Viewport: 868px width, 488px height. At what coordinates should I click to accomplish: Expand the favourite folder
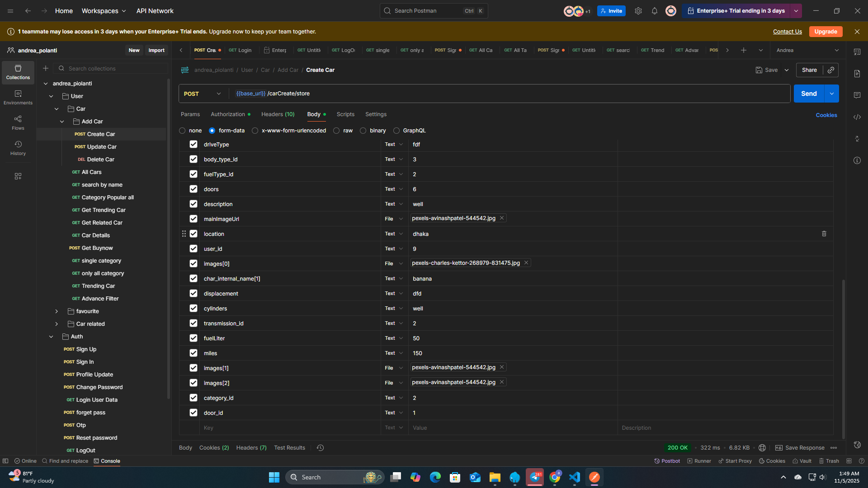coord(57,311)
